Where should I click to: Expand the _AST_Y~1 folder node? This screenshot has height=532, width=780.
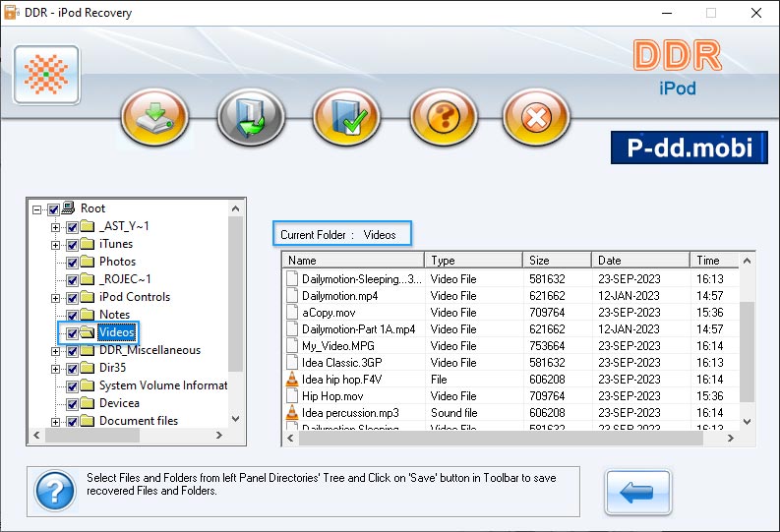(55, 227)
